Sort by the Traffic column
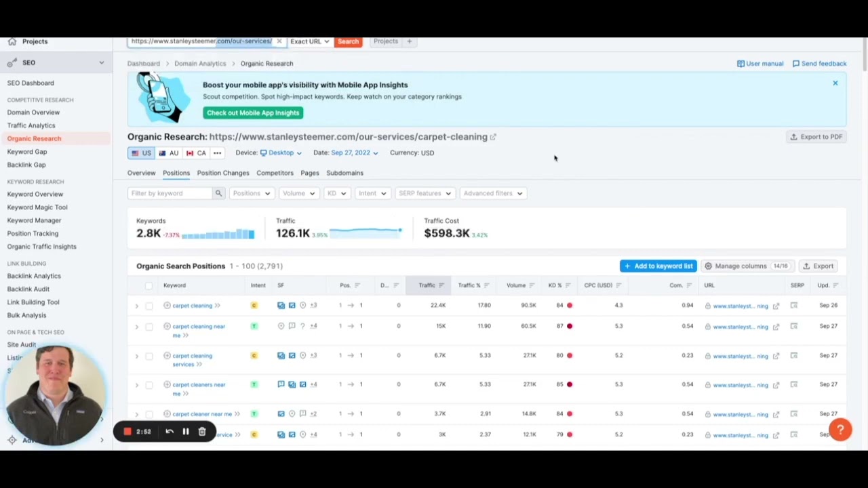The width and height of the screenshot is (868, 488). pyautogui.click(x=431, y=285)
